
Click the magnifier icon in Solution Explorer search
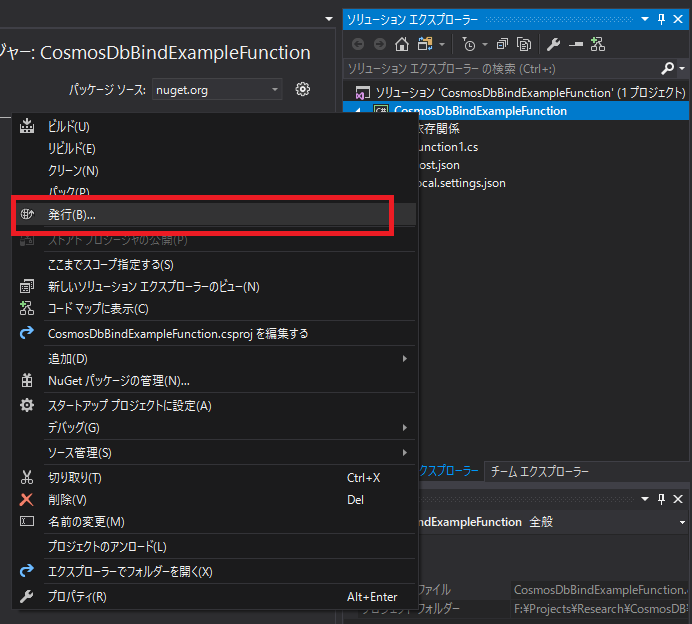[x=667, y=68]
